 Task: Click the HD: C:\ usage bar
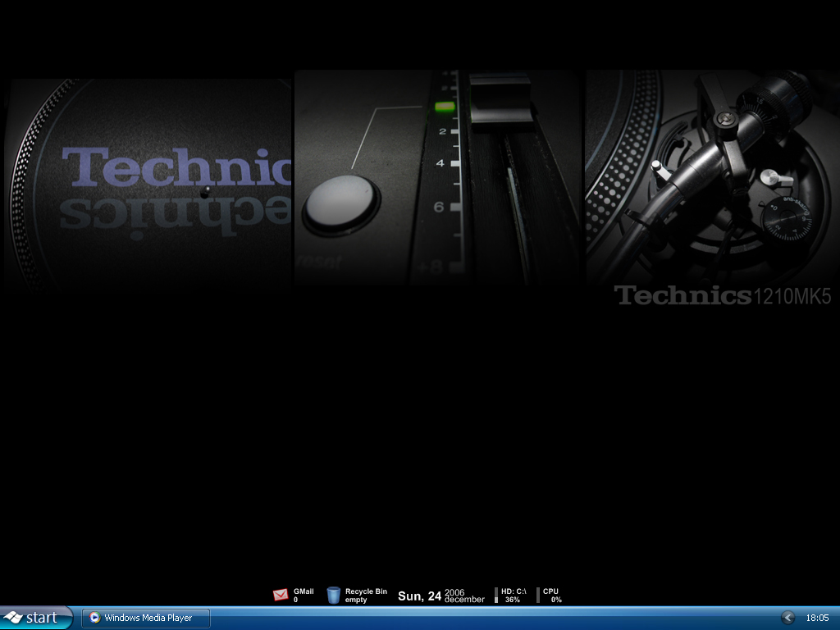496,596
